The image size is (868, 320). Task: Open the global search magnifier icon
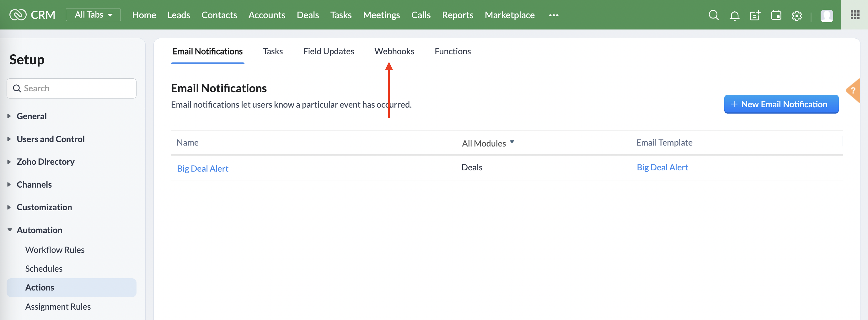713,15
